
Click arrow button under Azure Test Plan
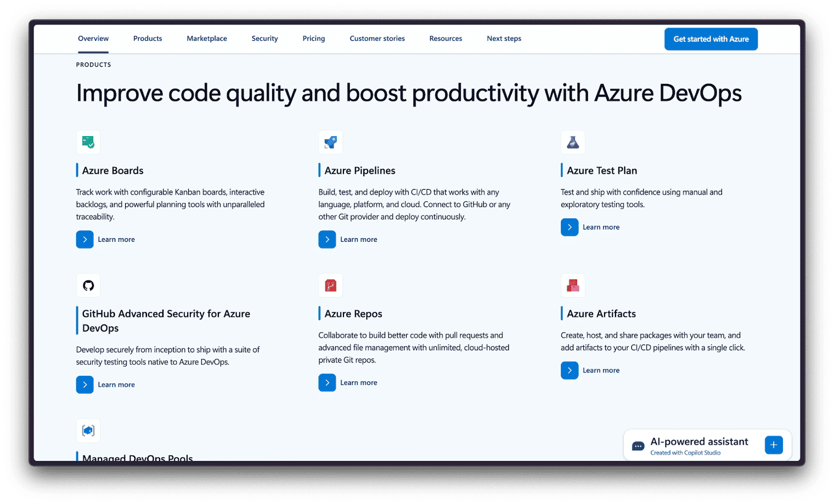(x=570, y=227)
